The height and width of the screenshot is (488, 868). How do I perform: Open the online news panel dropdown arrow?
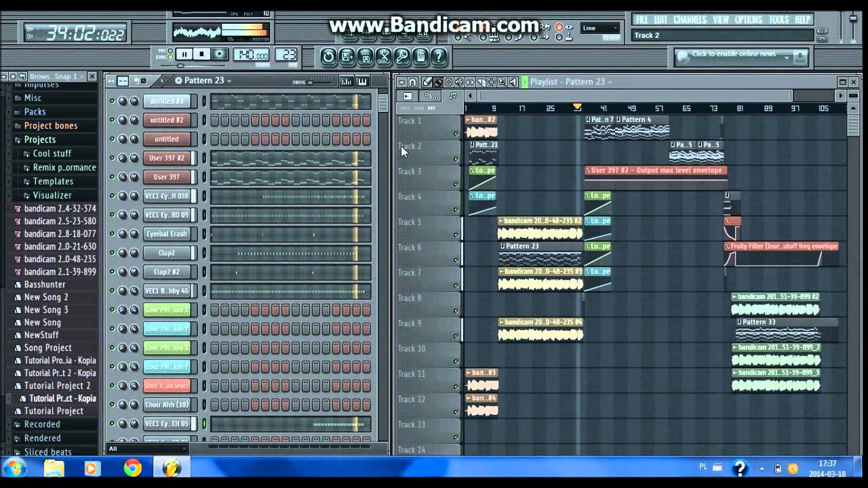pos(787,58)
